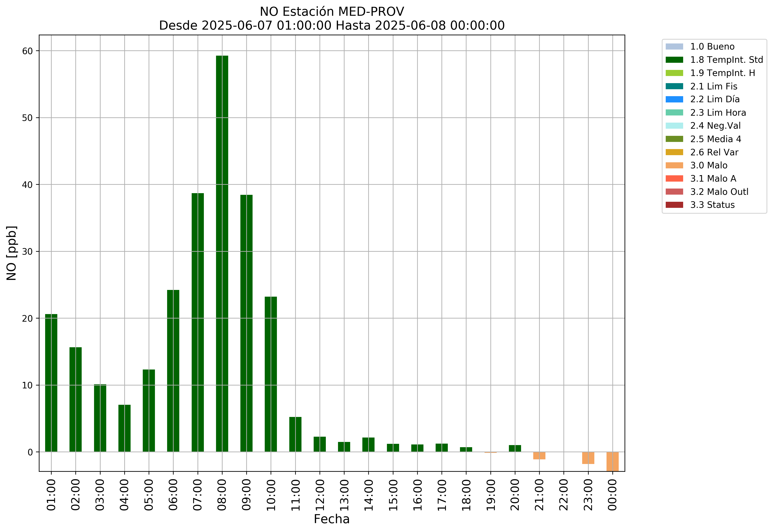
Task: Click the 22:00 x-axis tick label
Action: (563, 495)
